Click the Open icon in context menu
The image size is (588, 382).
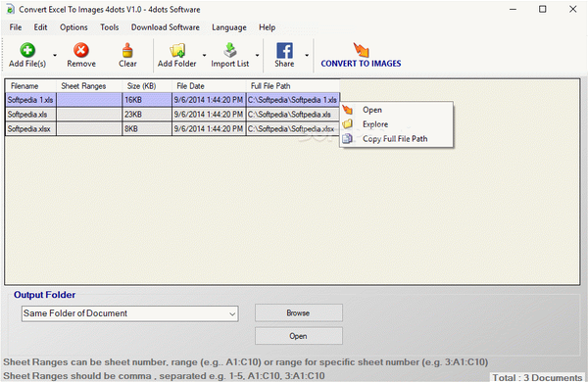(348, 110)
